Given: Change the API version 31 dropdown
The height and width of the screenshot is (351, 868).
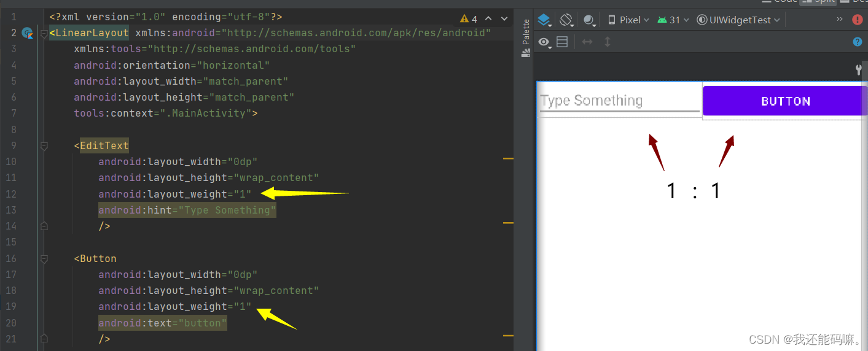Looking at the screenshot, I should 673,20.
